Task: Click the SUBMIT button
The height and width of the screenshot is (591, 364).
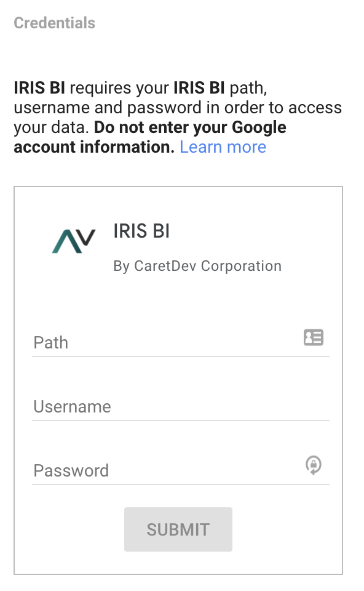Action: (x=178, y=529)
